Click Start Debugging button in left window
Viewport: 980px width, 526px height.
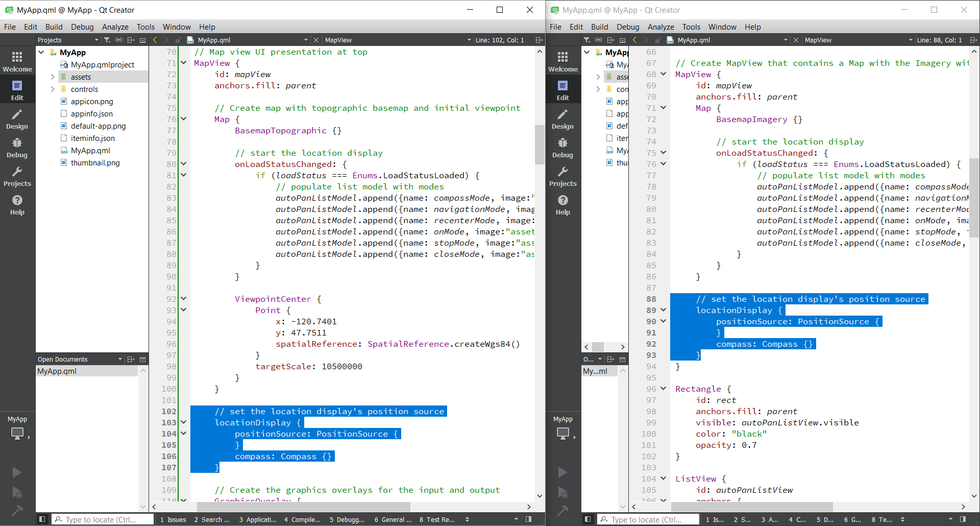tap(17, 492)
